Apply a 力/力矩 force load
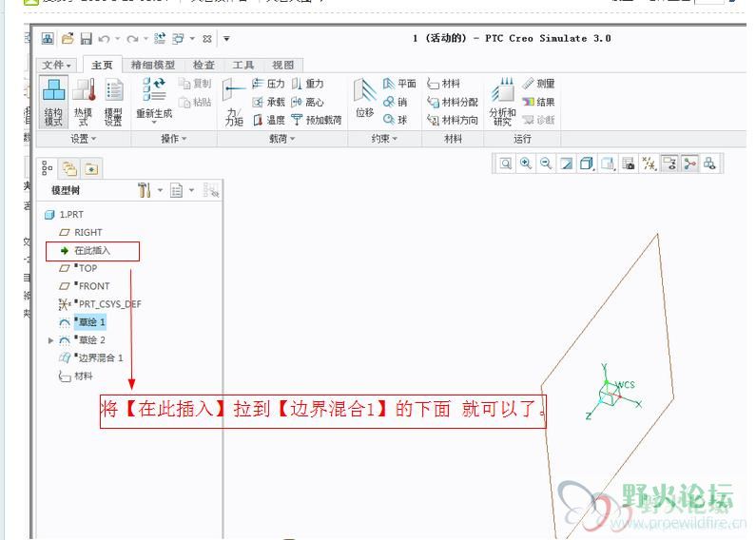 tap(234, 102)
